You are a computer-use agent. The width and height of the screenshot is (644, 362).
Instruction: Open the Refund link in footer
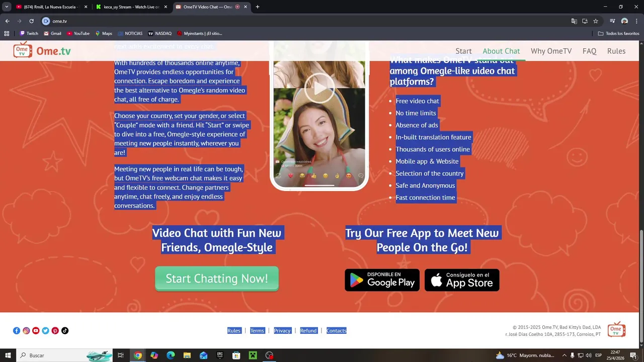point(308,330)
